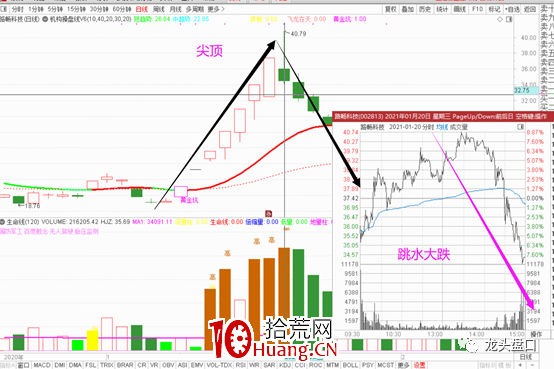
Task: Click the 标记 mark button
Action: pyautogui.click(x=494, y=9)
